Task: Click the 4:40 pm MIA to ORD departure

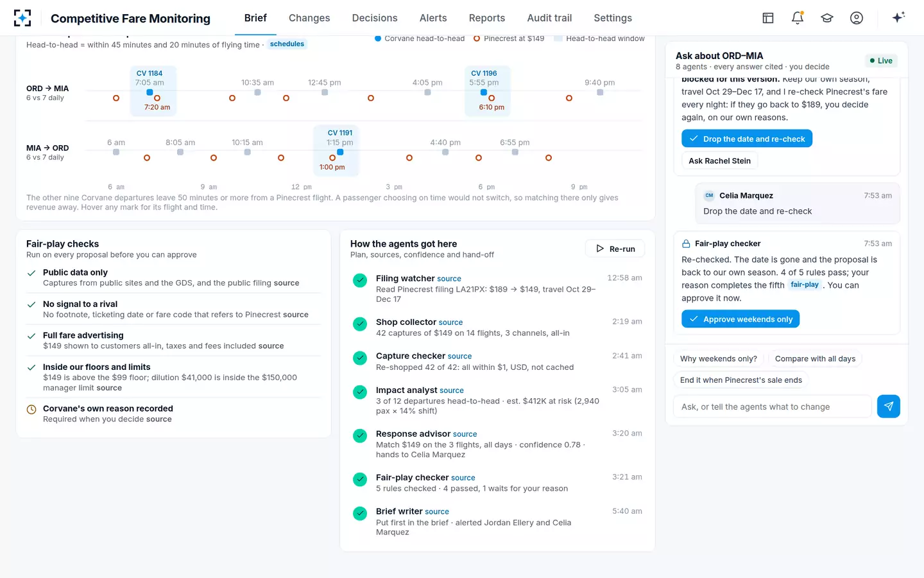Action: [x=445, y=152]
